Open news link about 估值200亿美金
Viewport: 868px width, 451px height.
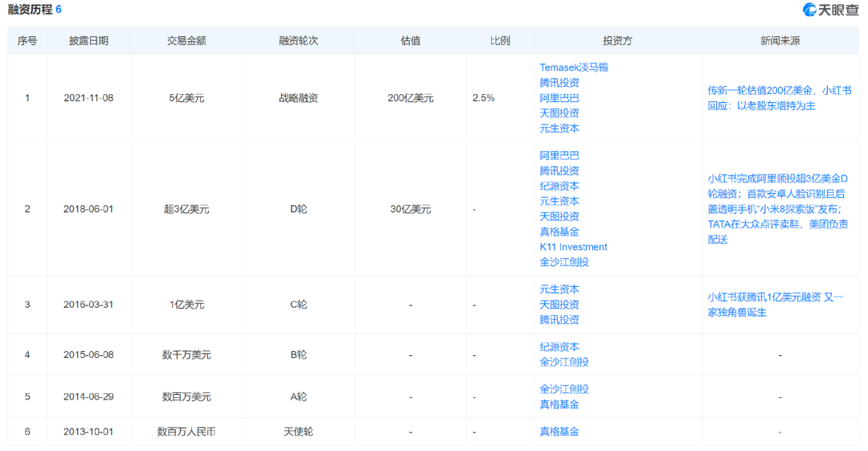click(780, 98)
